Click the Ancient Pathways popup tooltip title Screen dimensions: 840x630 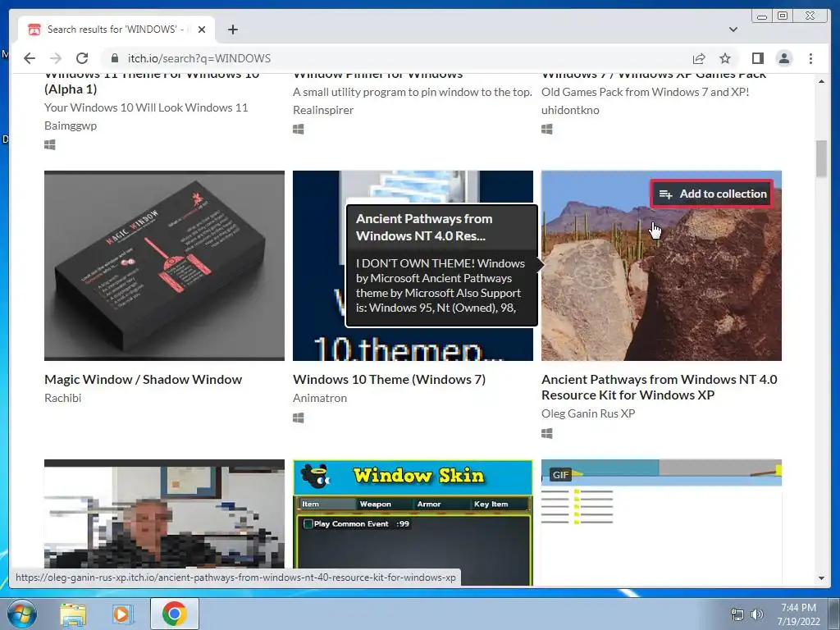click(424, 227)
